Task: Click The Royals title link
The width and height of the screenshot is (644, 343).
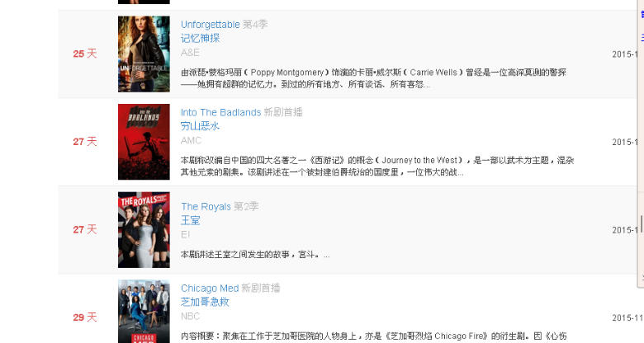Action: tap(206, 206)
